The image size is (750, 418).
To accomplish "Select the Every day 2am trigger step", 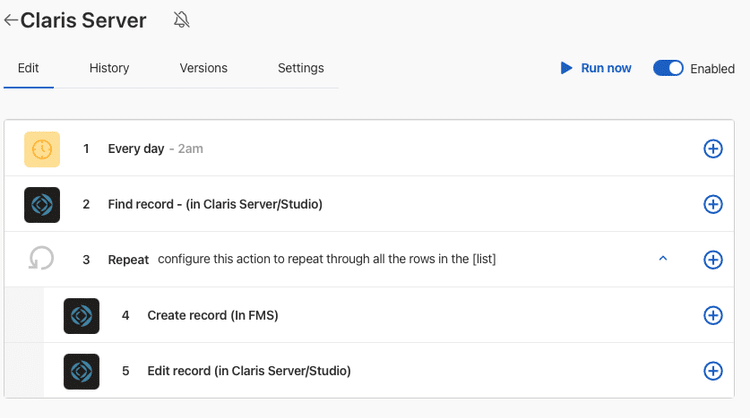I will tap(136, 149).
